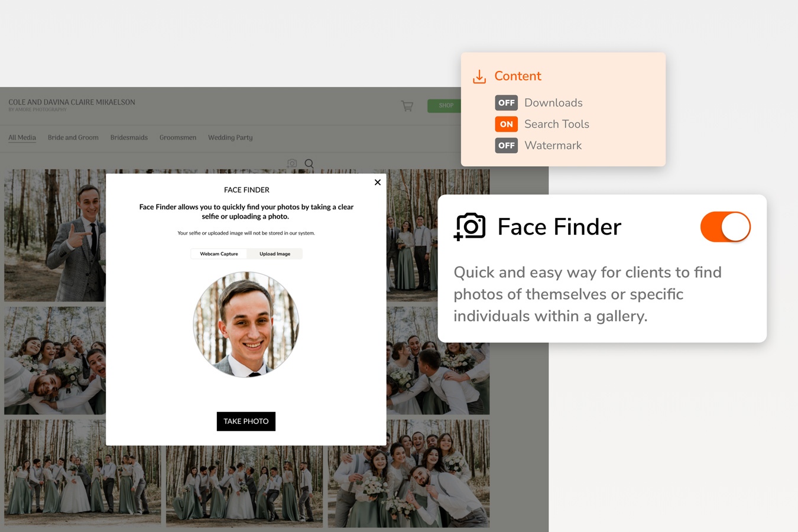Image resolution: width=798 pixels, height=532 pixels.
Task: Enable the Watermark toggle
Action: [506, 145]
